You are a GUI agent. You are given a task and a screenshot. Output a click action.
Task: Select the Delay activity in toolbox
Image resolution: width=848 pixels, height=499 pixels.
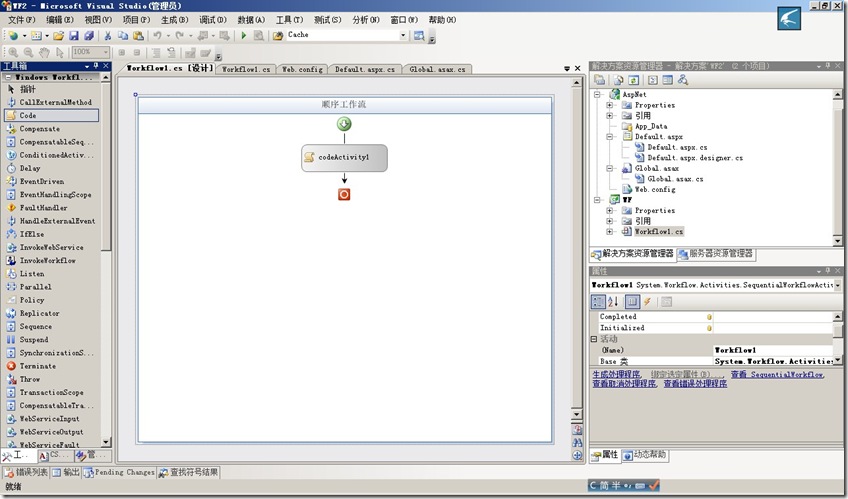[x=51, y=168]
